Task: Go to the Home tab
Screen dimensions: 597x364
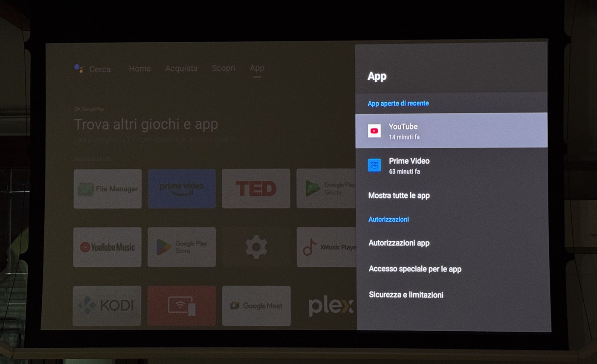Action: point(140,68)
